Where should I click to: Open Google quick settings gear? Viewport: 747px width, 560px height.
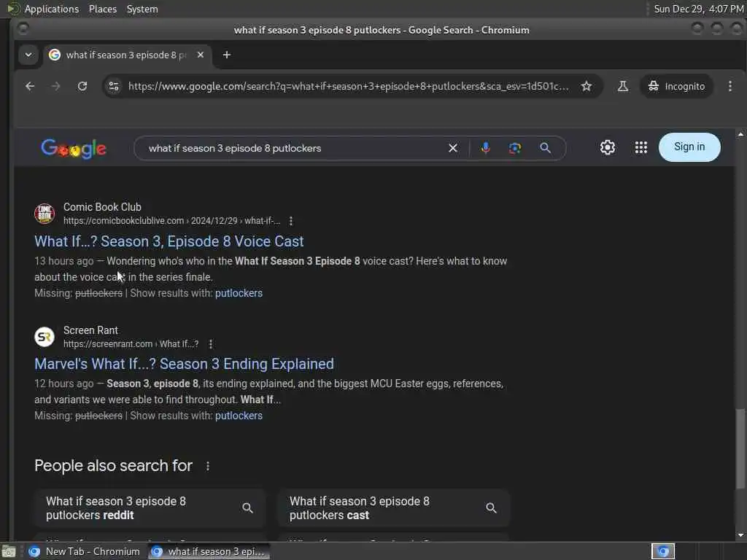click(x=608, y=147)
